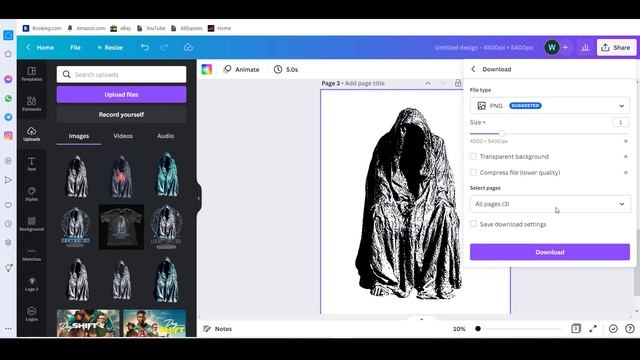Collapse the side panel handle
This screenshot has height=360, width=640.
tap(199, 198)
